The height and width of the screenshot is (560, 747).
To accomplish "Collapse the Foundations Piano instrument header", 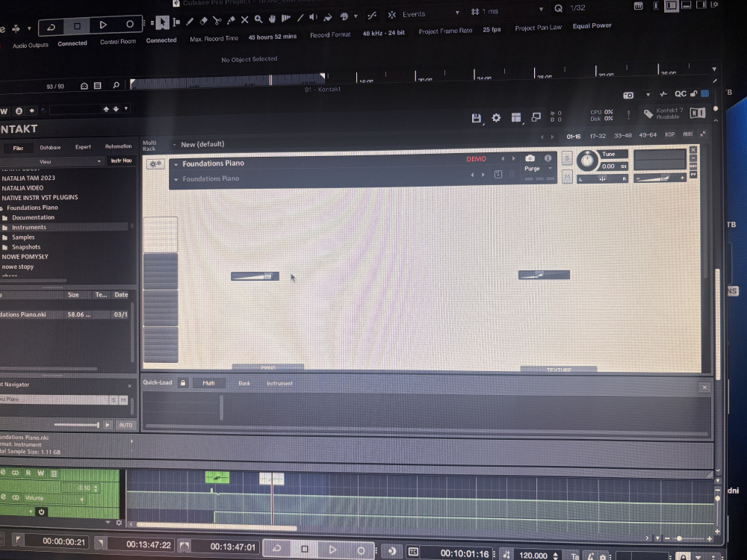I will [176, 164].
